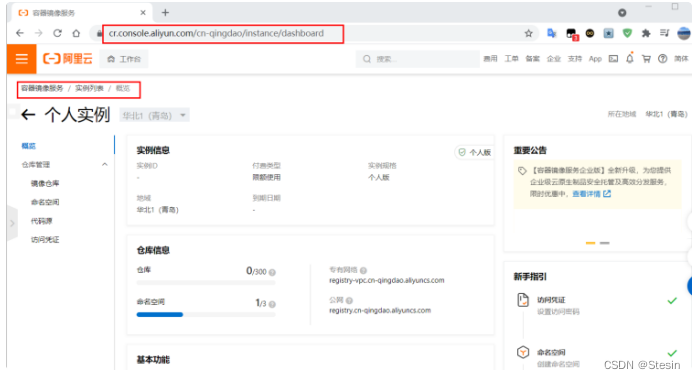
Task: Switch language via 简体 item
Action: 681,59
